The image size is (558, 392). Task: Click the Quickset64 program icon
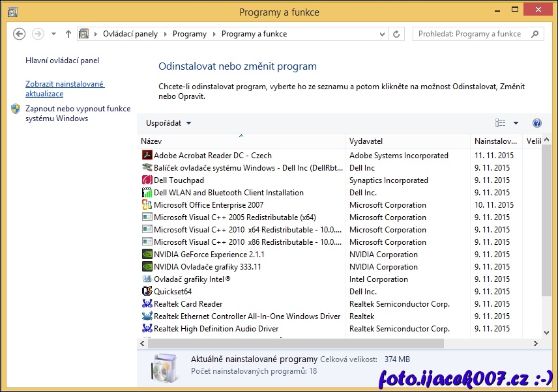pos(147,292)
